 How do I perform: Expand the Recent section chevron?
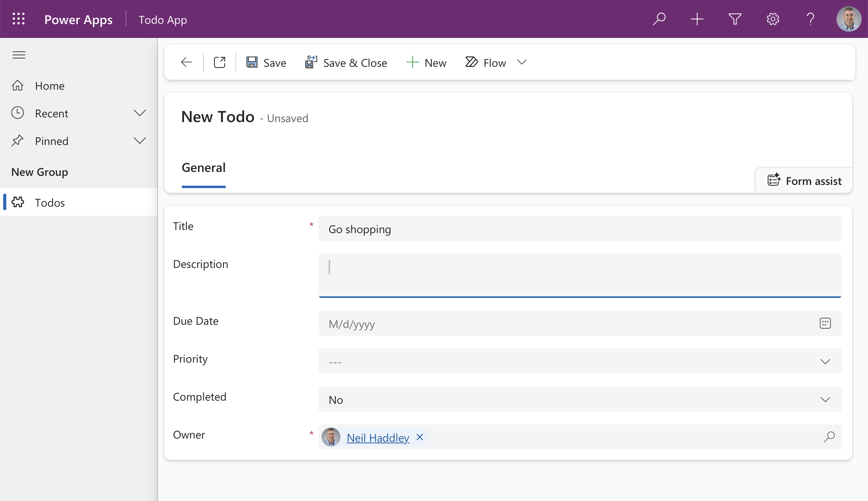pos(140,113)
